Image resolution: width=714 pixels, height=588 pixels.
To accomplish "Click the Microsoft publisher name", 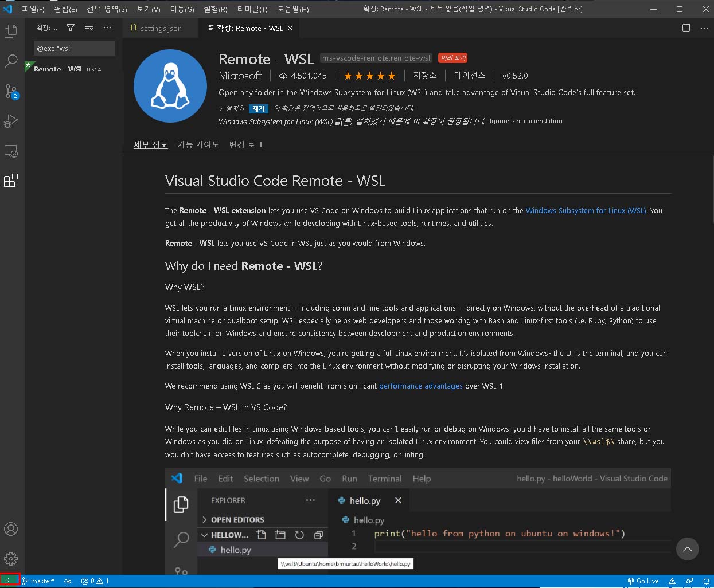I will click(240, 76).
